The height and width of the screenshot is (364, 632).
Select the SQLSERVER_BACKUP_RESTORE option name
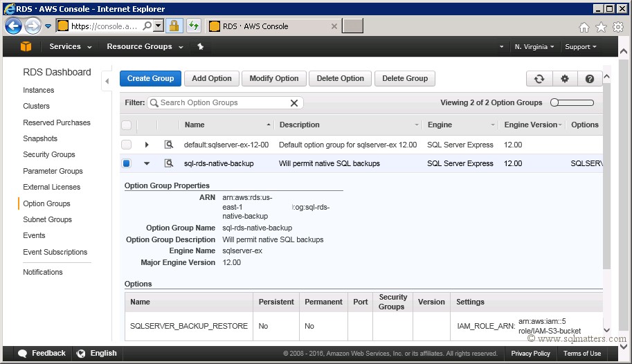click(189, 326)
